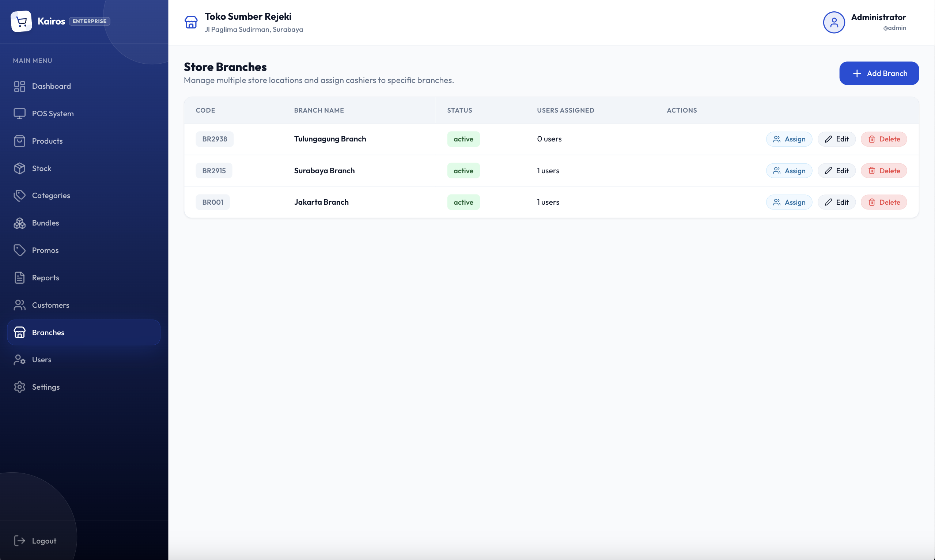The image size is (935, 560).
Task: Open the Users management page
Action: tap(84, 360)
